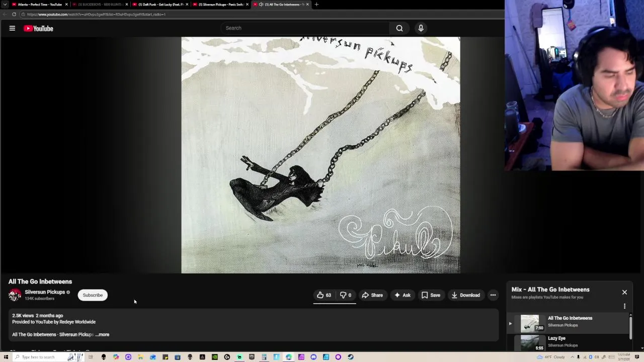Close the Mix playlist panel

(x=624, y=292)
